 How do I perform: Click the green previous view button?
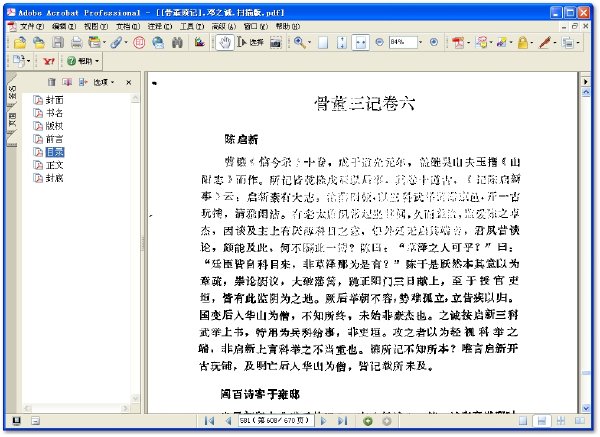368,421
